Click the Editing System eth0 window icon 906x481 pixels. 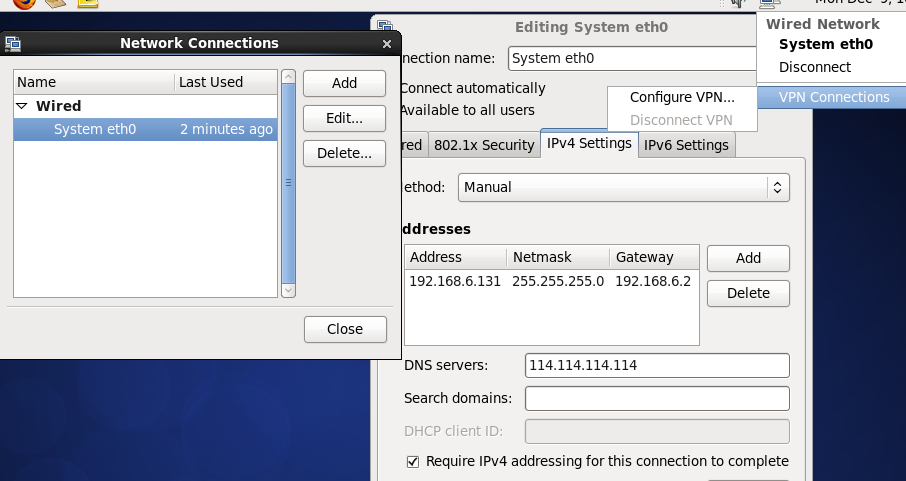(385, 26)
